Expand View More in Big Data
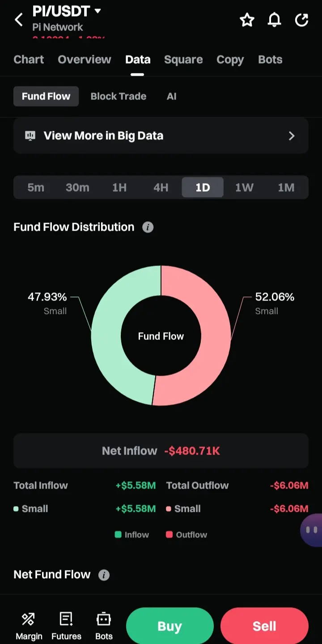This screenshot has width=322, height=644. 161,136
